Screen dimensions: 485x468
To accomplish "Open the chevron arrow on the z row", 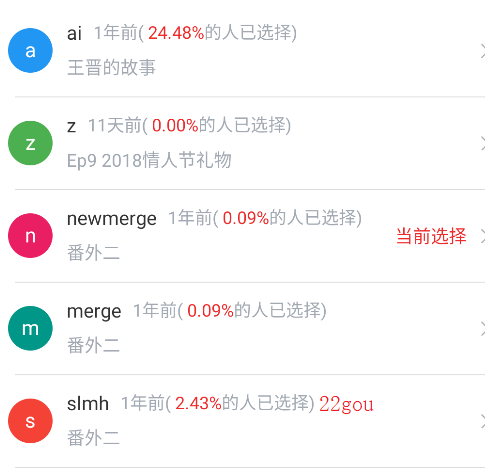I will pos(482,144).
